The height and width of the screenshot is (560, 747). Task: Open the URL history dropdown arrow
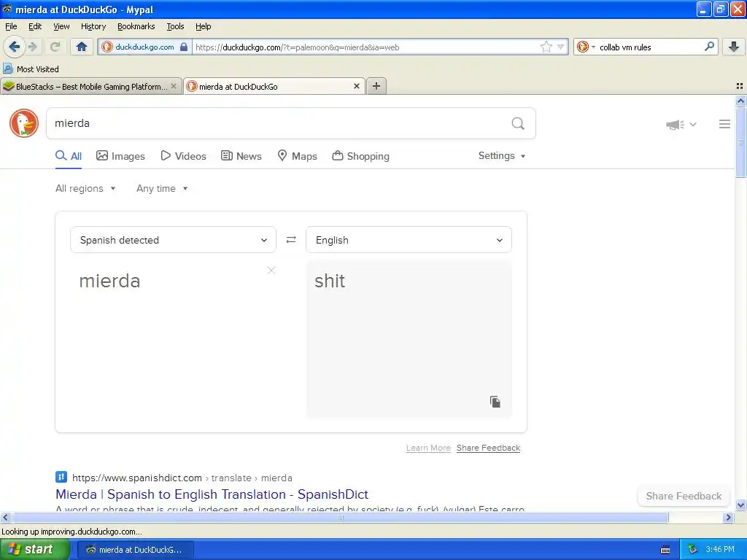(x=561, y=47)
